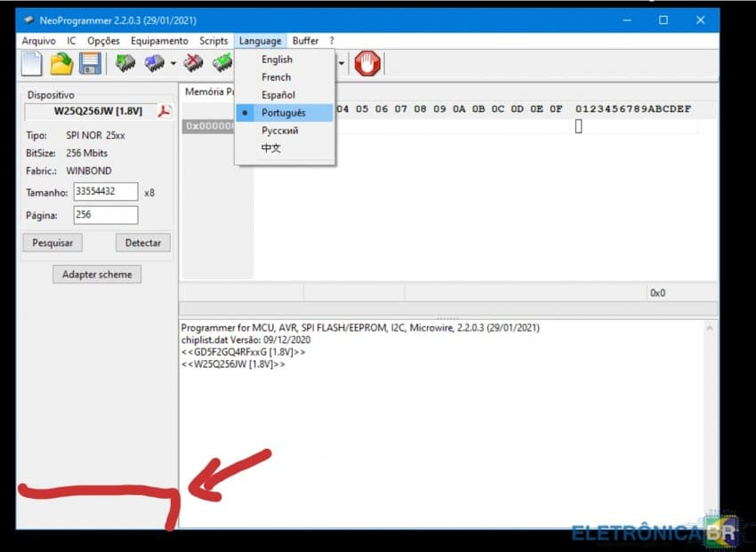Click the erase chip icon with red X

(193, 63)
